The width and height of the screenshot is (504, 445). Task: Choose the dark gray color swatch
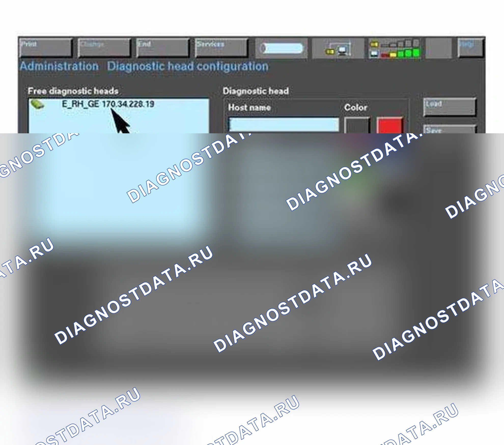[x=357, y=125]
